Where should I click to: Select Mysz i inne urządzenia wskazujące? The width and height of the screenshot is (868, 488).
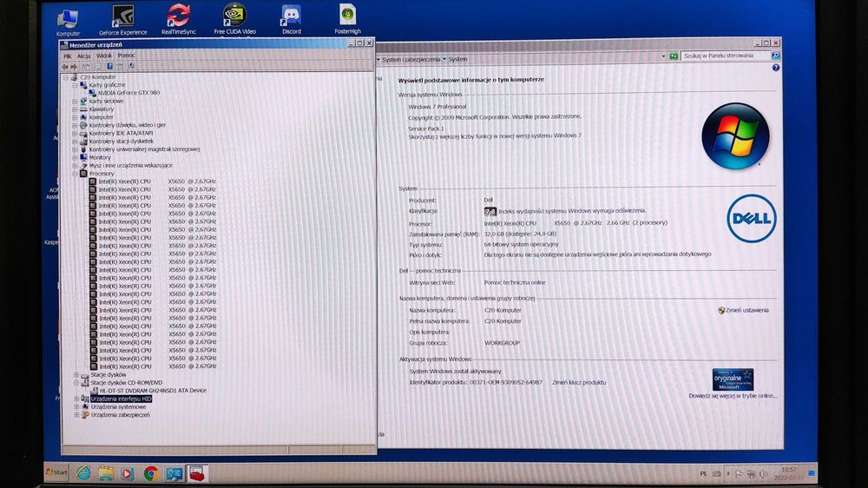(131, 166)
